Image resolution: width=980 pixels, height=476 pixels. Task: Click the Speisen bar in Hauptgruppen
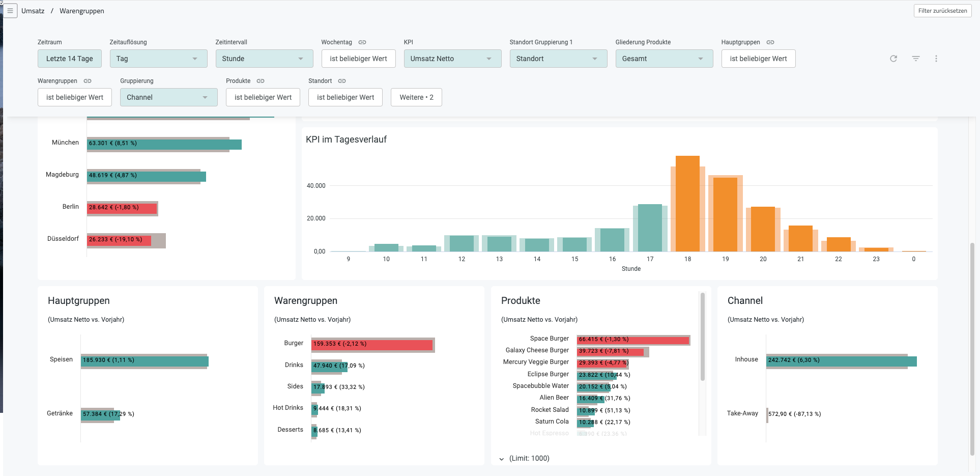point(145,361)
